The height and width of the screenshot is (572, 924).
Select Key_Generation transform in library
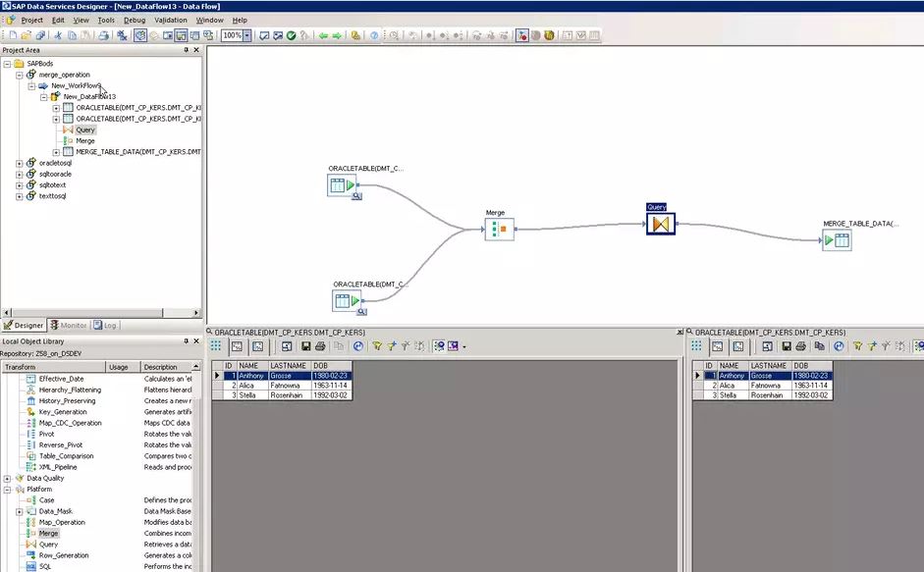click(x=63, y=412)
